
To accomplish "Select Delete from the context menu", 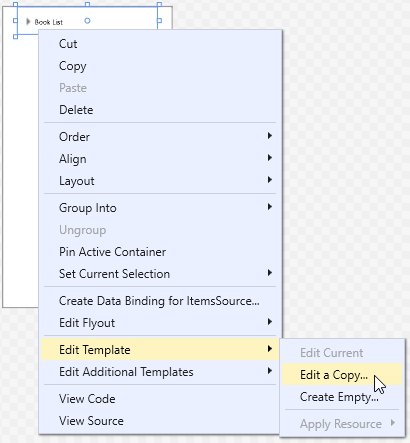I will [160, 110].
